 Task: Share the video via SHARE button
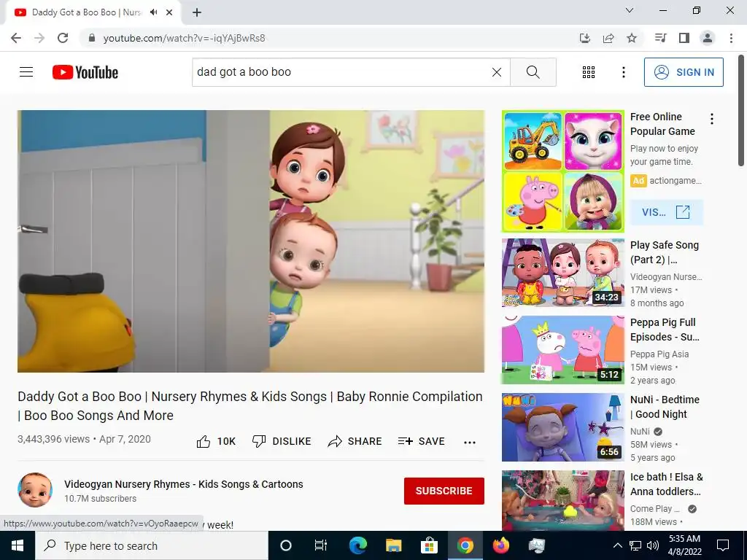(355, 441)
